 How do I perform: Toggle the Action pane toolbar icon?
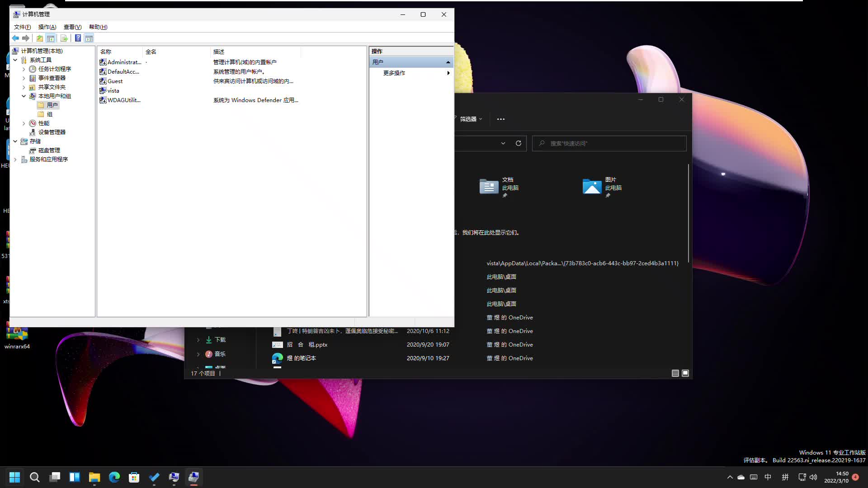pyautogui.click(x=89, y=38)
